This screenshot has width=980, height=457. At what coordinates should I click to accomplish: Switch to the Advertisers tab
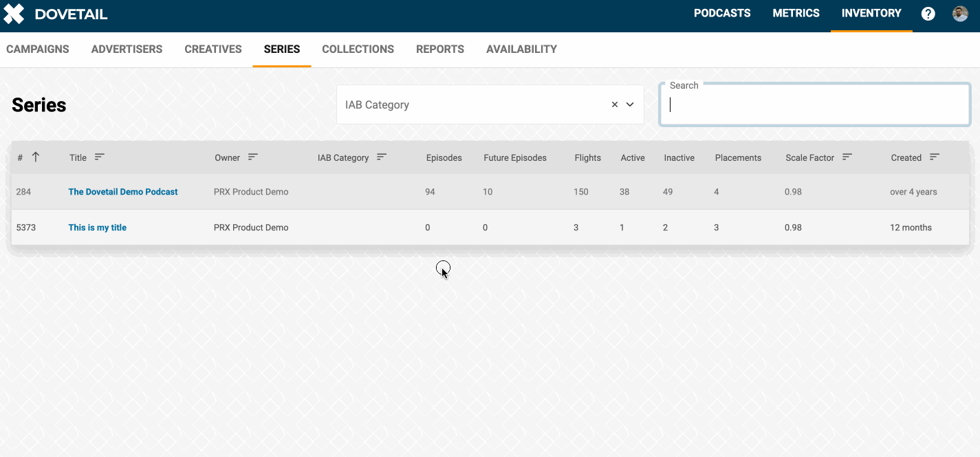(x=127, y=49)
